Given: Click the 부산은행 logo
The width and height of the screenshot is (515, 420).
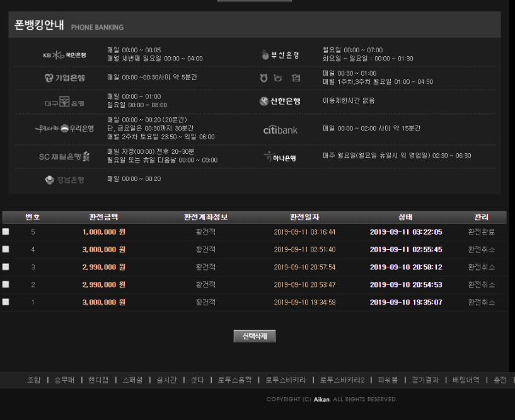Looking at the screenshot, I should click(x=280, y=55).
